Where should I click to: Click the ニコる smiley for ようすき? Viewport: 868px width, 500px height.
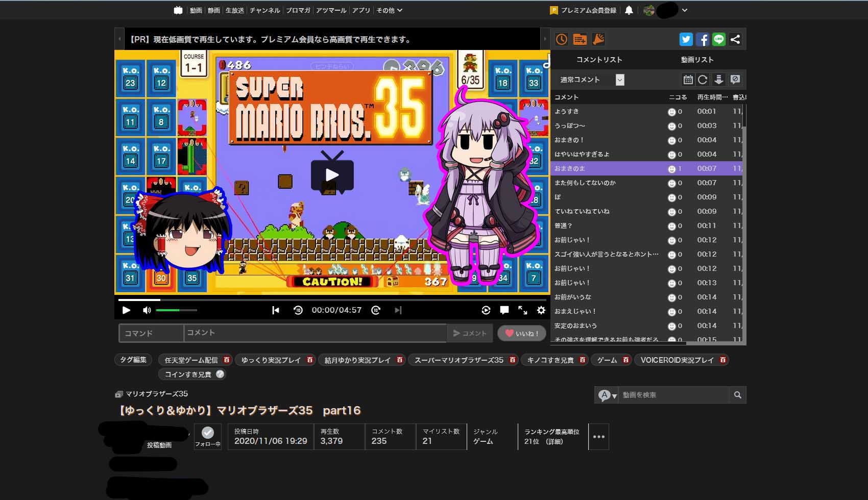click(672, 112)
